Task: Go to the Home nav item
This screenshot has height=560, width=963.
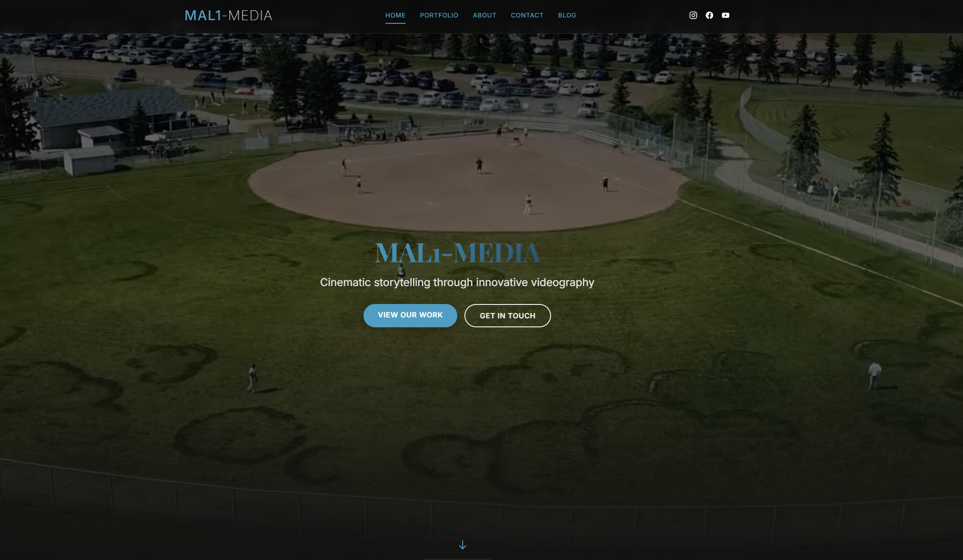Action: coord(395,15)
